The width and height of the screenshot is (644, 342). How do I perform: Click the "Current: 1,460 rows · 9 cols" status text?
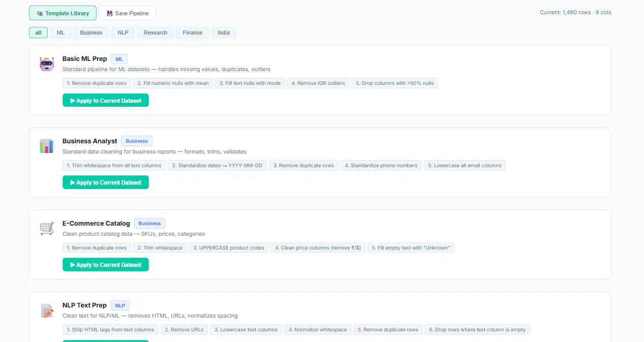(x=575, y=12)
